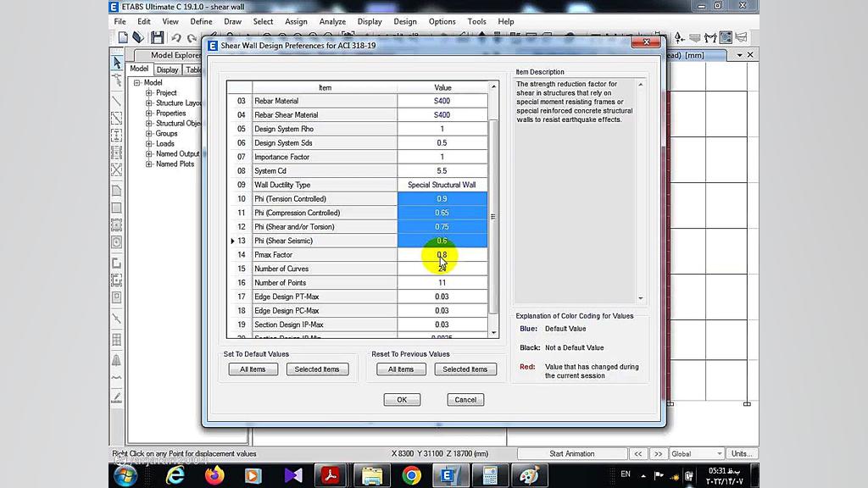Viewport: 868px width, 488px height.
Task: Pick the draw floor/slab polygon tool
Action: coord(117,191)
